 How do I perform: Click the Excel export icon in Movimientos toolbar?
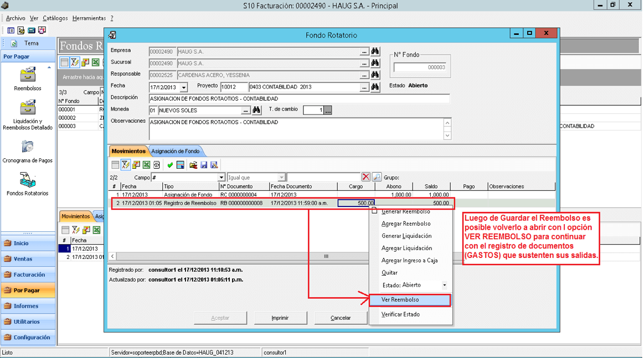146,165
